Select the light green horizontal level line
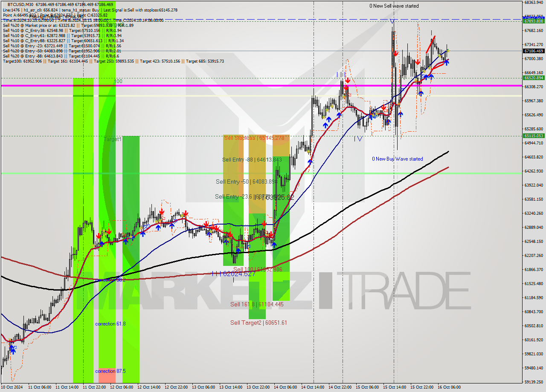 coord(261,173)
